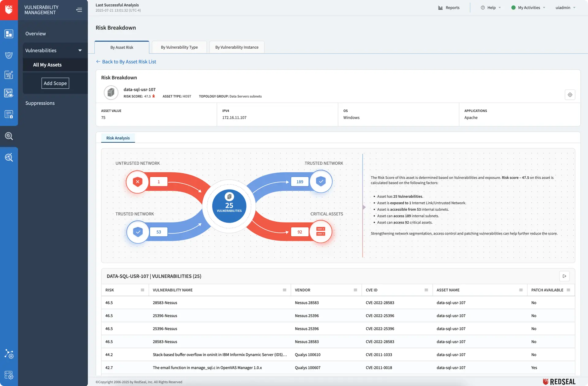
Task: Go back to By Asset Risk List
Action: (x=126, y=62)
